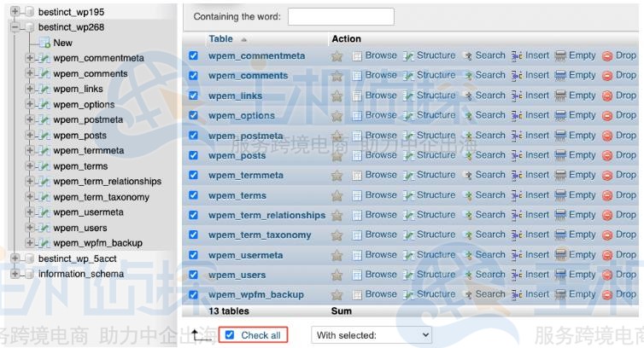This screenshot has width=644, height=348.
Task: Click Search text for wpem_termmeta
Action: coord(490,175)
